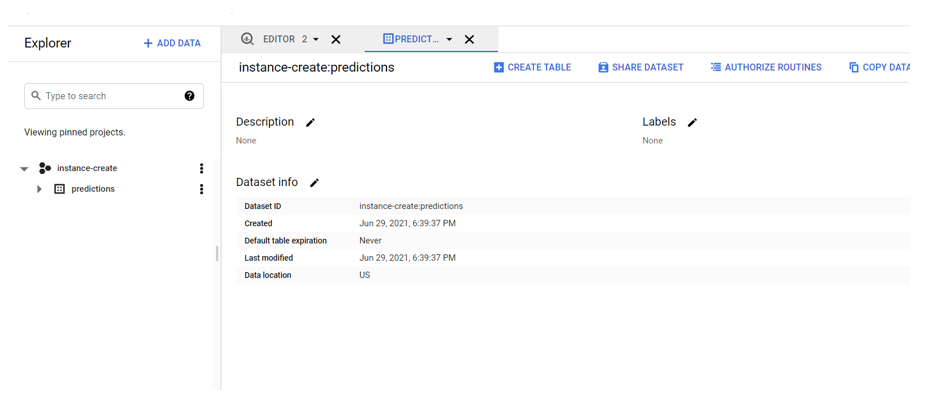Click Copy Dataset button
The image size is (936, 403).
[879, 67]
